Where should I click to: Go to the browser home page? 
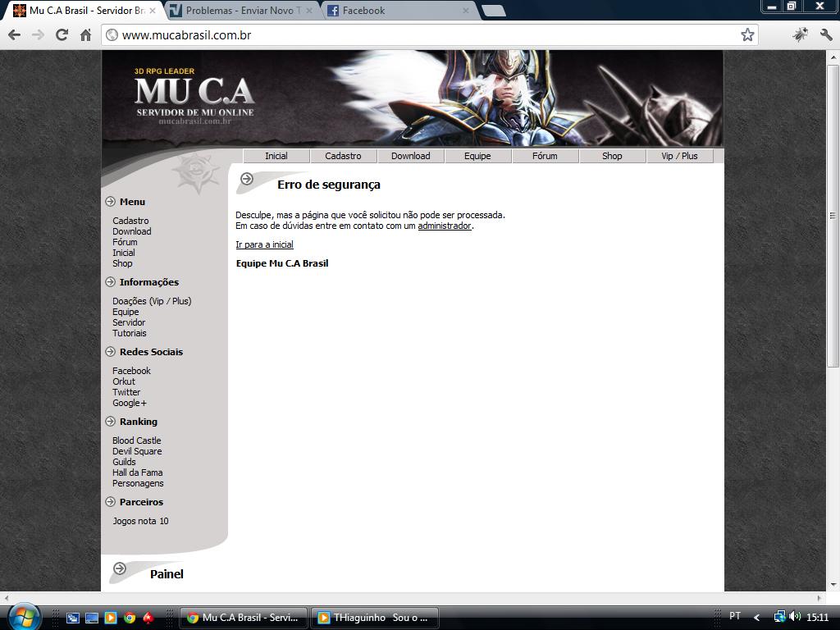(x=85, y=34)
